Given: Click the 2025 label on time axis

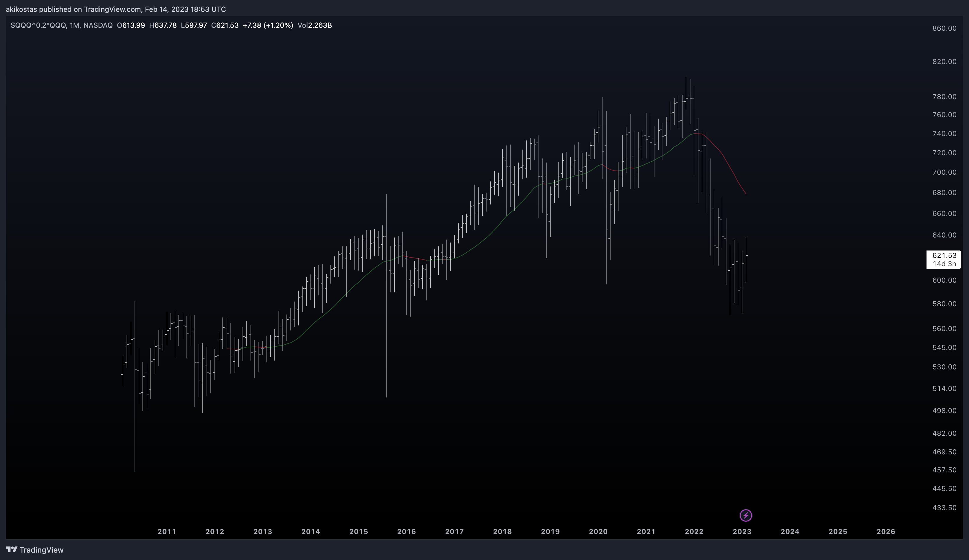Looking at the screenshot, I should pyautogui.click(x=838, y=532).
